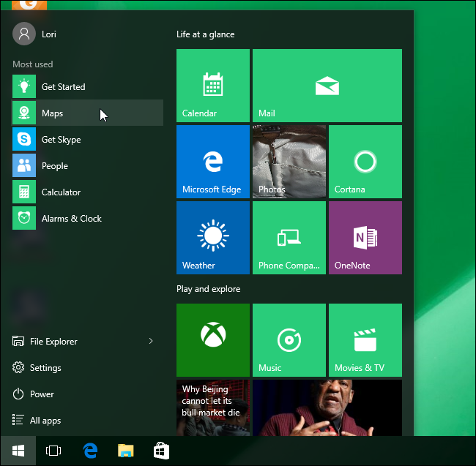Screen dimensions: 476x466
Task: Open the Photos tile
Action: pos(289,162)
